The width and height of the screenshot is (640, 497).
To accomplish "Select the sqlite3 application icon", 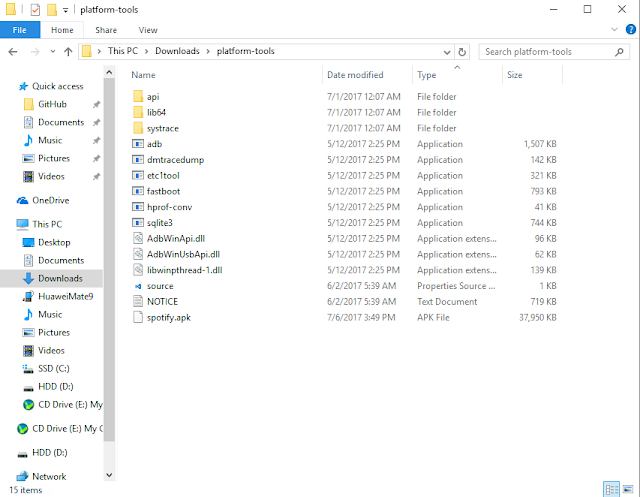I will tap(138, 223).
